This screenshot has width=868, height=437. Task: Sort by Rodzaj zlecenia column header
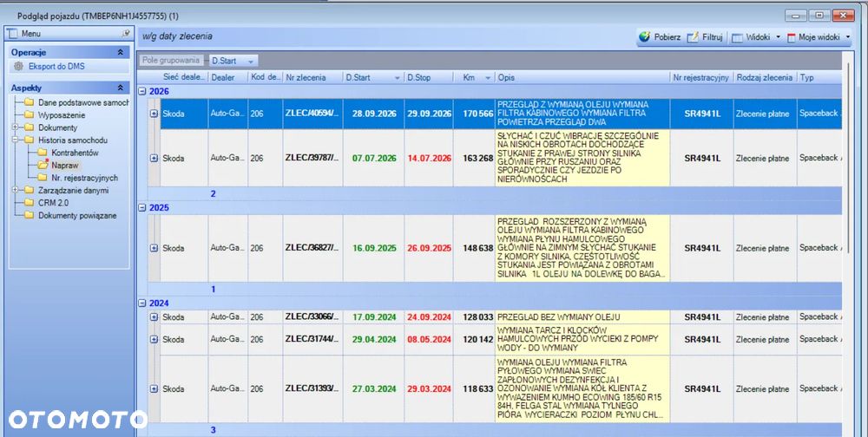[x=765, y=77]
